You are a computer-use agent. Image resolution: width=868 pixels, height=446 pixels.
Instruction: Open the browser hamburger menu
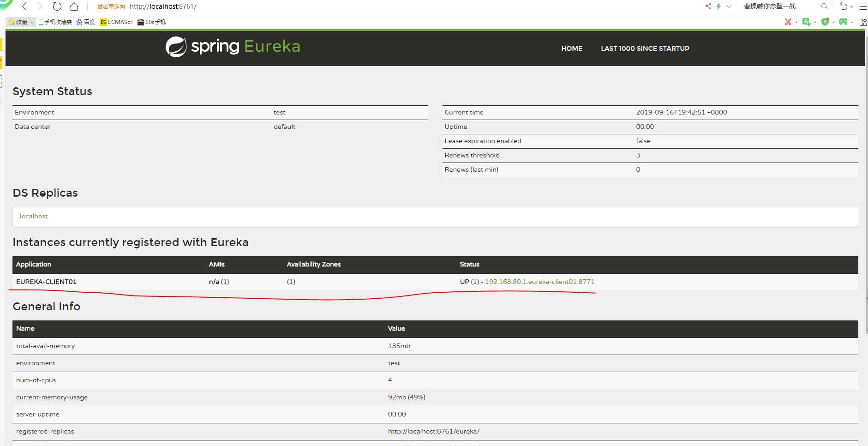(863, 6)
